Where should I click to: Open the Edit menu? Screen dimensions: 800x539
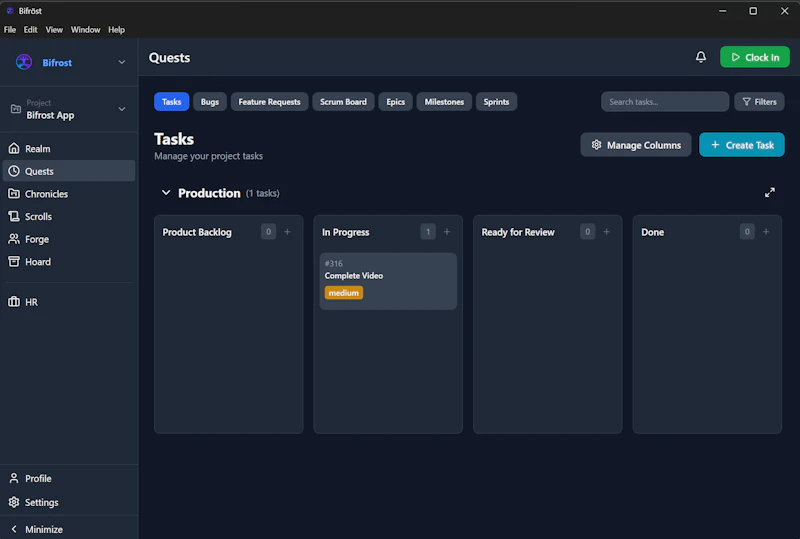coord(31,30)
